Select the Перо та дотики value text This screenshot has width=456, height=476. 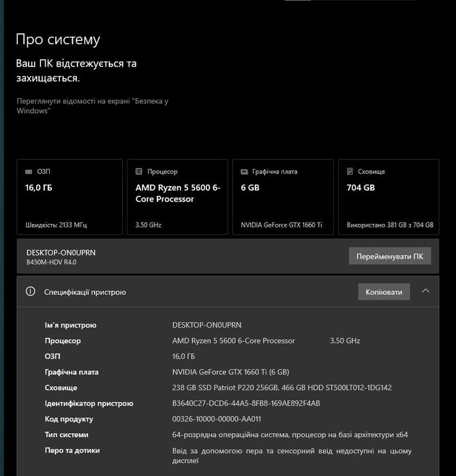click(292, 456)
